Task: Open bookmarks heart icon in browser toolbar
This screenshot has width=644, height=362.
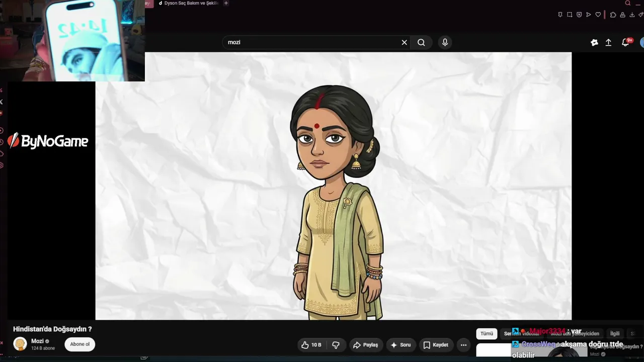Action: (598, 15)
